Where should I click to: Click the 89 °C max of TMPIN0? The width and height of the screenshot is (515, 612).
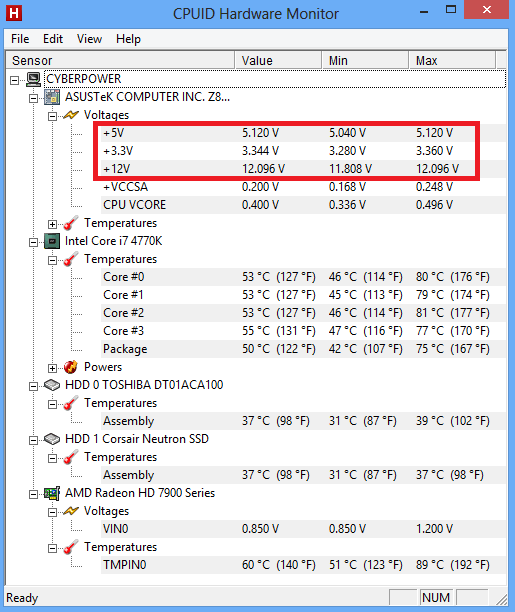tap(452, 565)
